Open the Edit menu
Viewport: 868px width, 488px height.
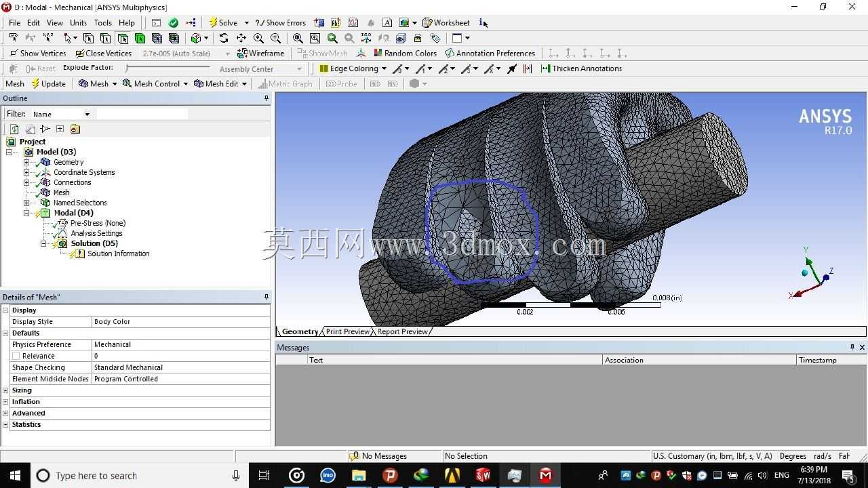click(x=33, y=22)
